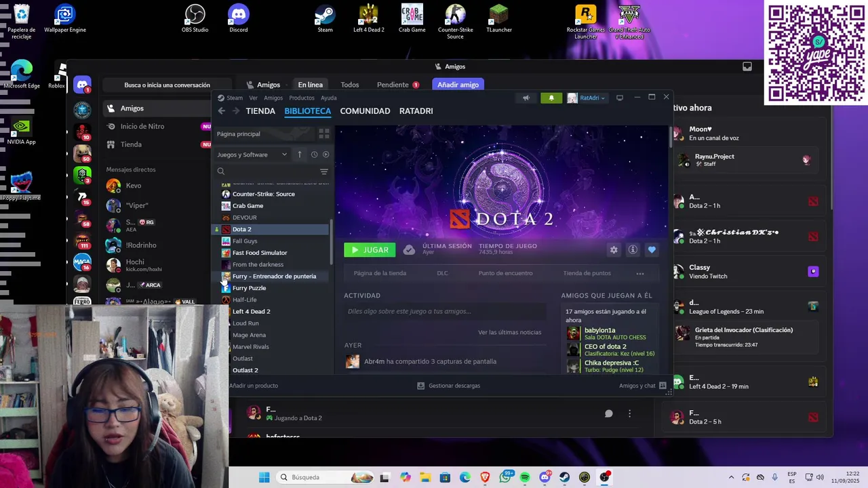Toggle library sort direction arrow
The height and width of the screenshot is (488, 868).
[x=300, y=155]
